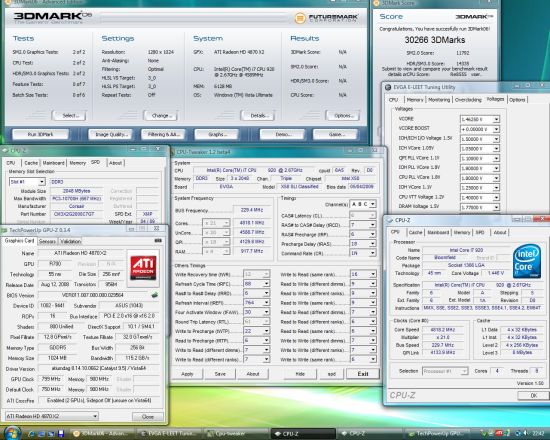
Task: Switch to the Options tab in E-LEET
Action: click(517, 100)
